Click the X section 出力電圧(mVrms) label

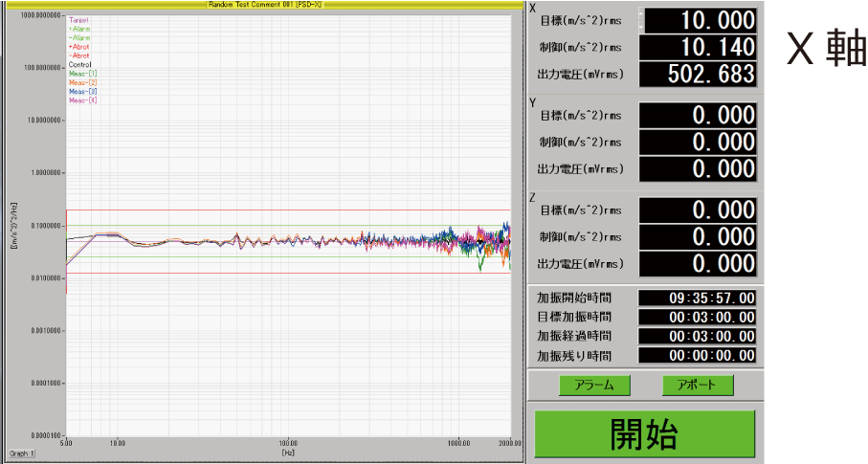[x=580, y=74]
